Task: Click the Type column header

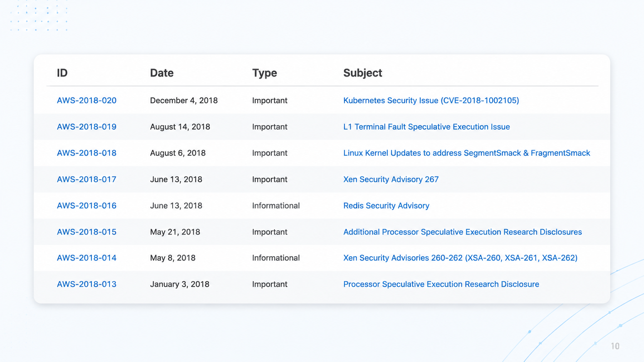Action: pos(265,73)
